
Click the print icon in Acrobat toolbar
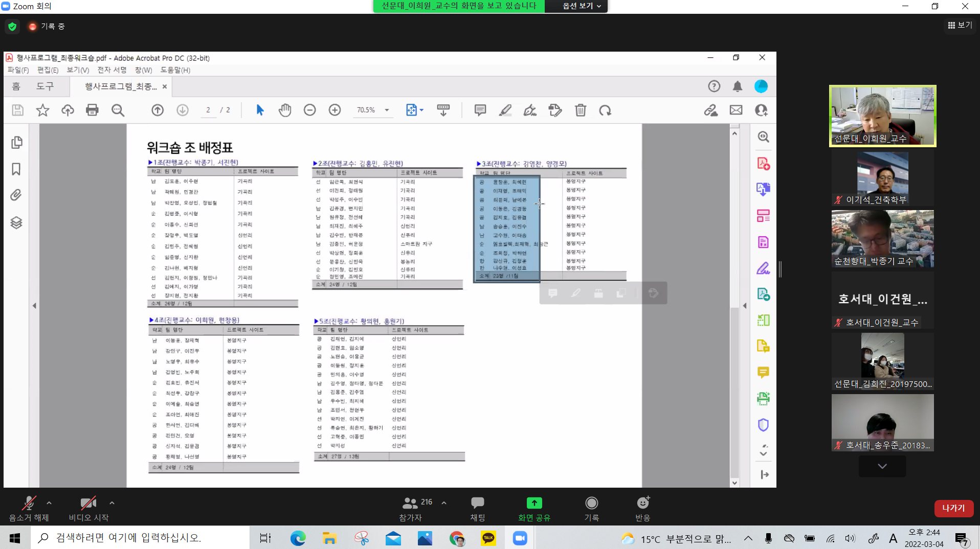point(92,110)
